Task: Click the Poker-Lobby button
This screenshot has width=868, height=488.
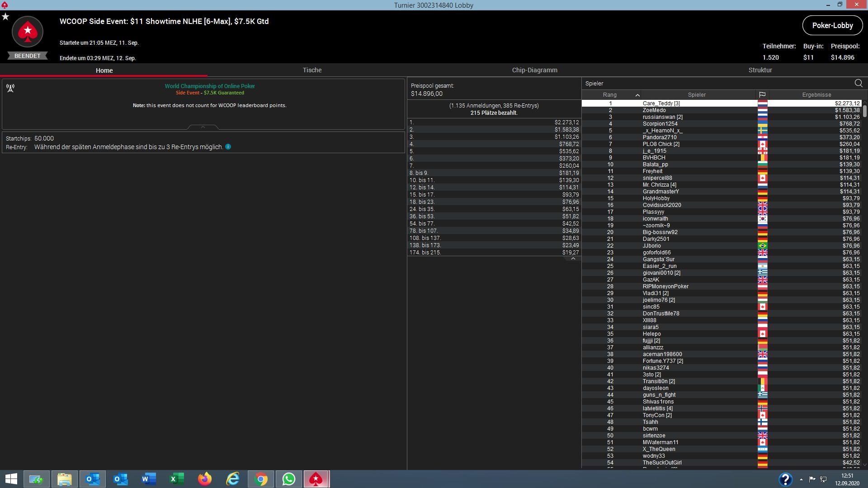Action: (x=832, y=25)
